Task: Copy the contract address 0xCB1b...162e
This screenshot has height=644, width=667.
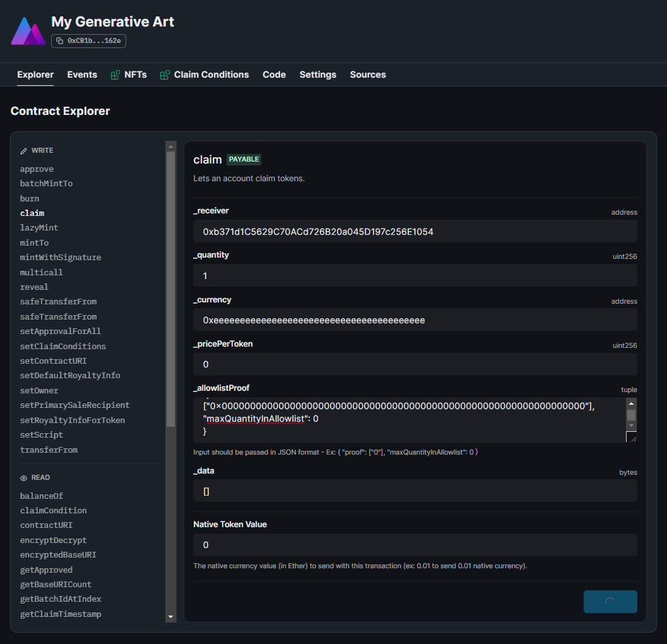Action: [x=88, y=40]
